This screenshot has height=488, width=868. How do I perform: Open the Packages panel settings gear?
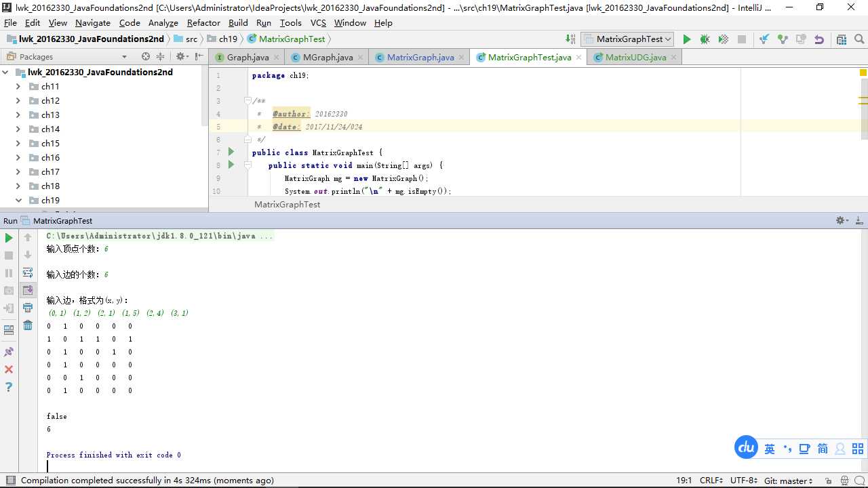(x=181, y=57)
